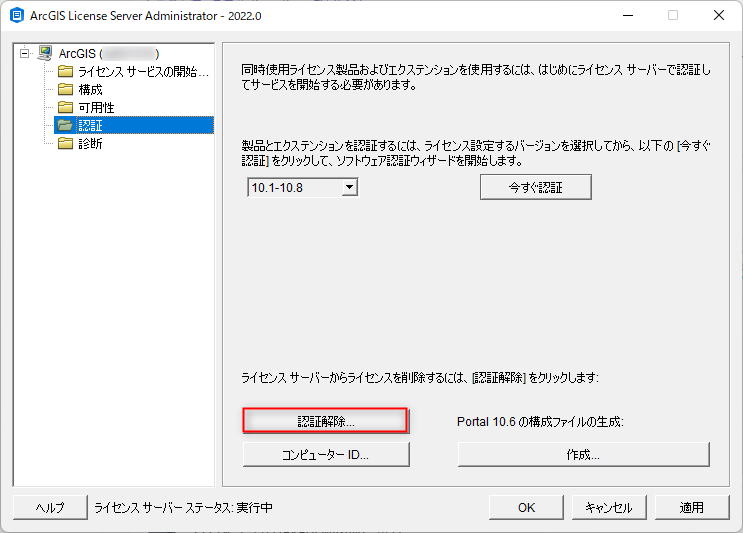Click the ライセンス サーバー ステータス: 実行中 text
This screenshot has width=743, height=533.
pyautogui.click(x=183, y=507)
